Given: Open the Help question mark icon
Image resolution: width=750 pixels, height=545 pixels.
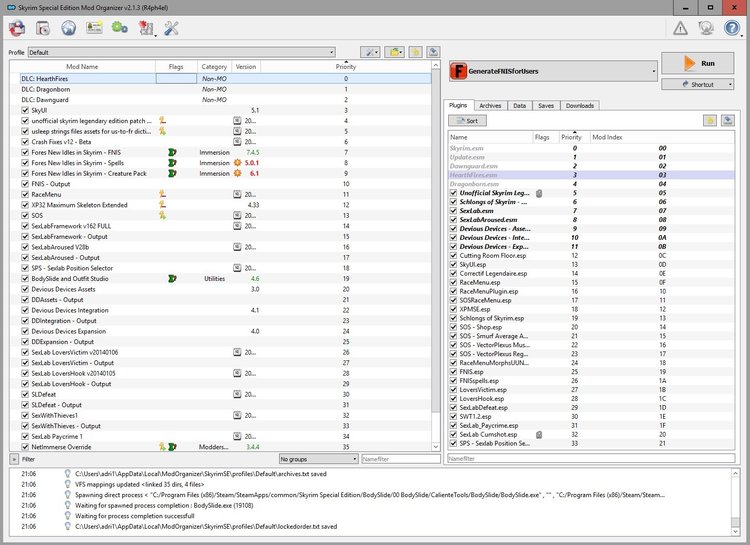Looking at the screenshot, I should (x=732, y=28).
